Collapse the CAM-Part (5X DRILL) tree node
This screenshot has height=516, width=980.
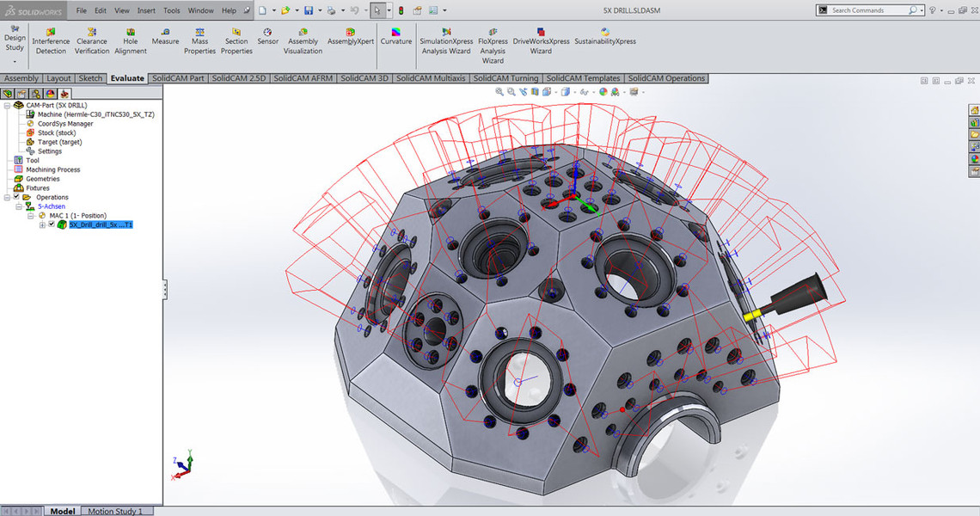click(x=7, y=105)
